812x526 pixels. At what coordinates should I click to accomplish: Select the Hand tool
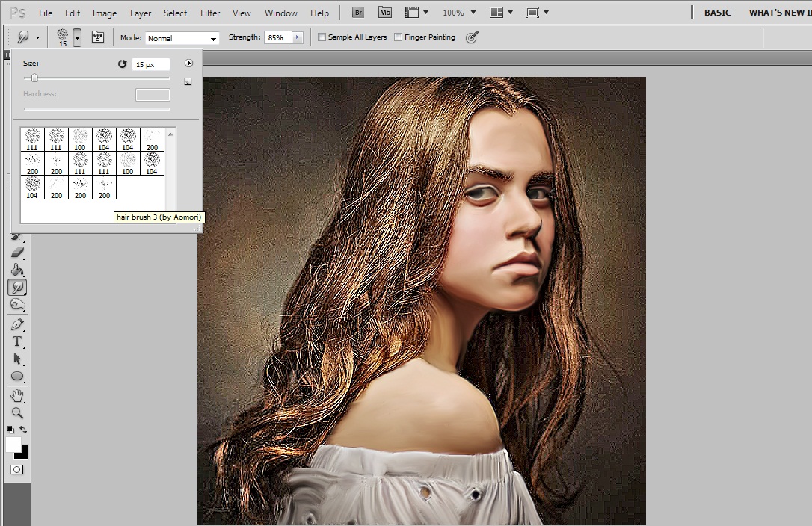pyautogui.click(x=17, y=395)
